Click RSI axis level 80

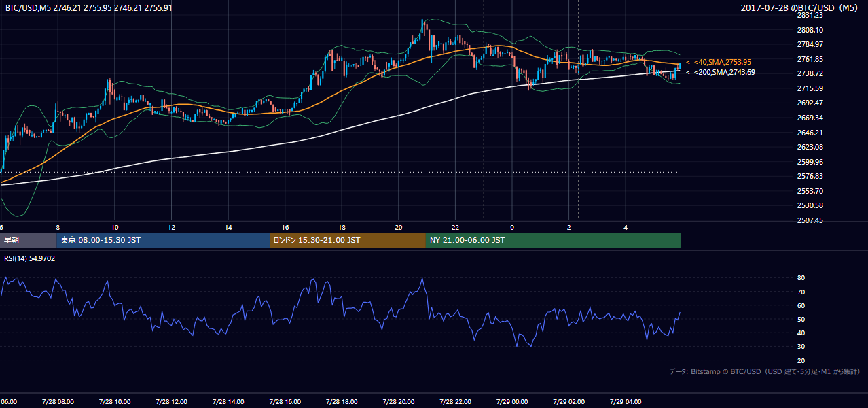[801, 278]
